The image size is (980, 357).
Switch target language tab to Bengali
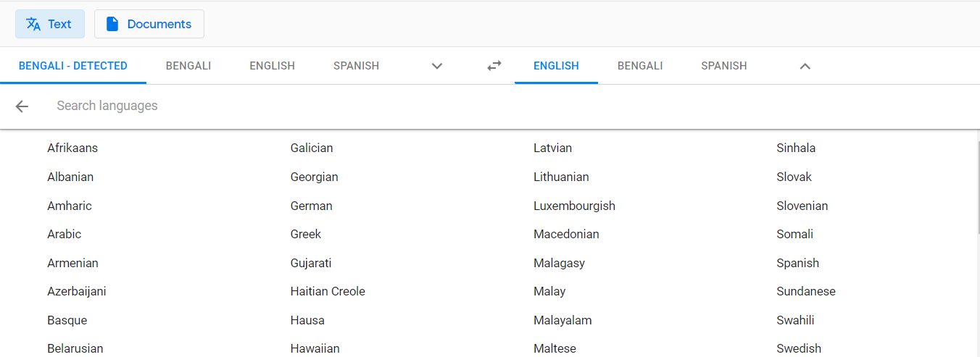pyautogui.click(x=640, y=66)
